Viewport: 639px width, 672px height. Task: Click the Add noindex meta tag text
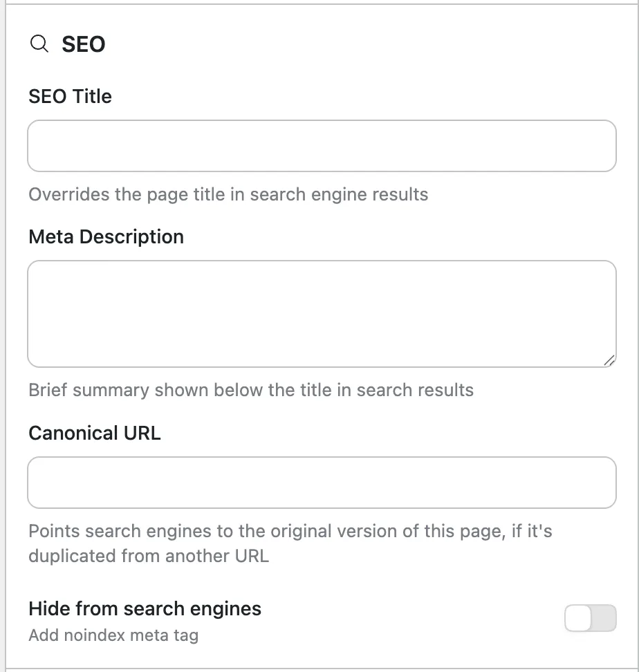click(x=113, y=635)
